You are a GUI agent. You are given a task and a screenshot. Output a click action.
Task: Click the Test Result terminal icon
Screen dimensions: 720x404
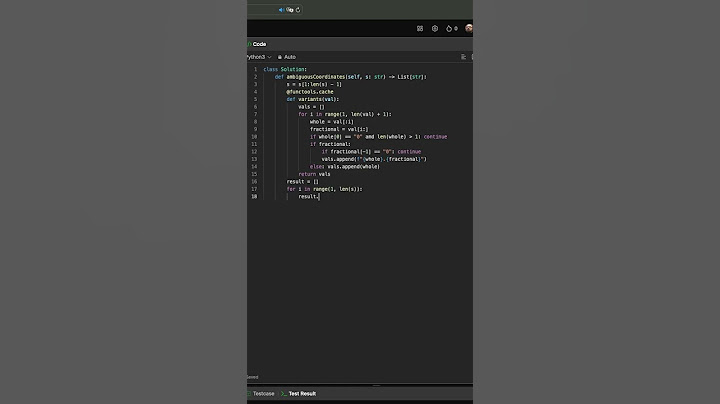284,393
